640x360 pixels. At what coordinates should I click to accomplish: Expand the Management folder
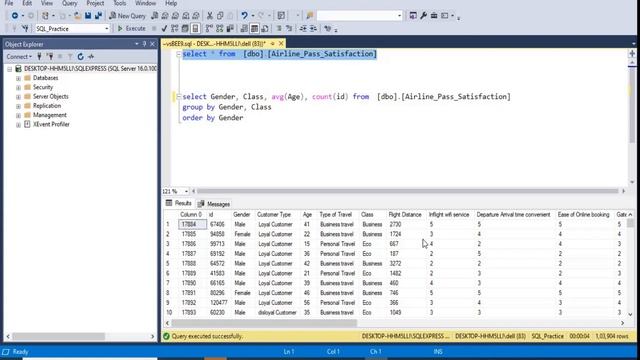18,116
